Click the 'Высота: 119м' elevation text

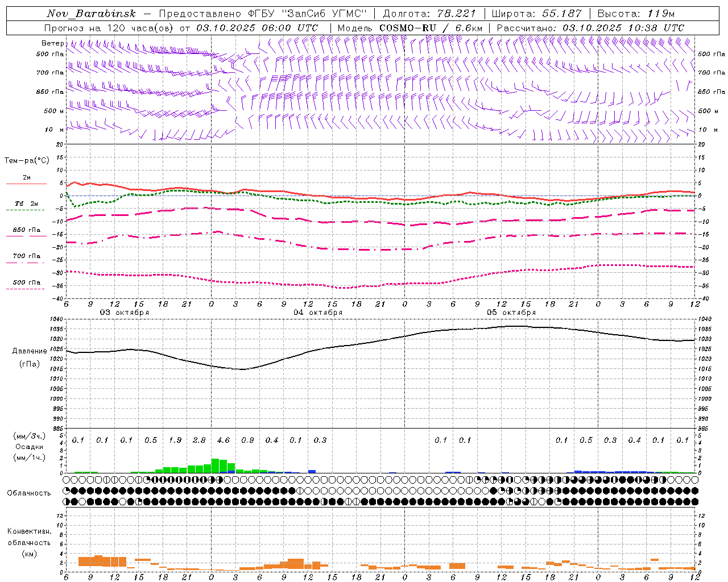pos(636,14)
